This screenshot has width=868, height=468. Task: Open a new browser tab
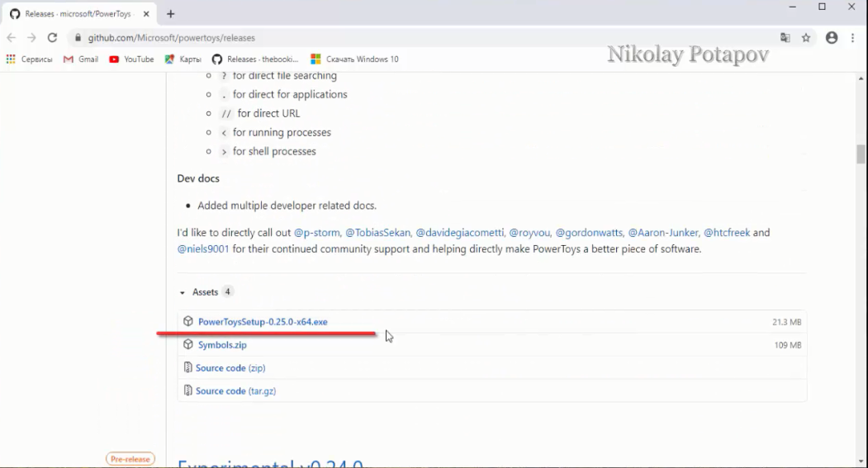[x=170, y=14]
